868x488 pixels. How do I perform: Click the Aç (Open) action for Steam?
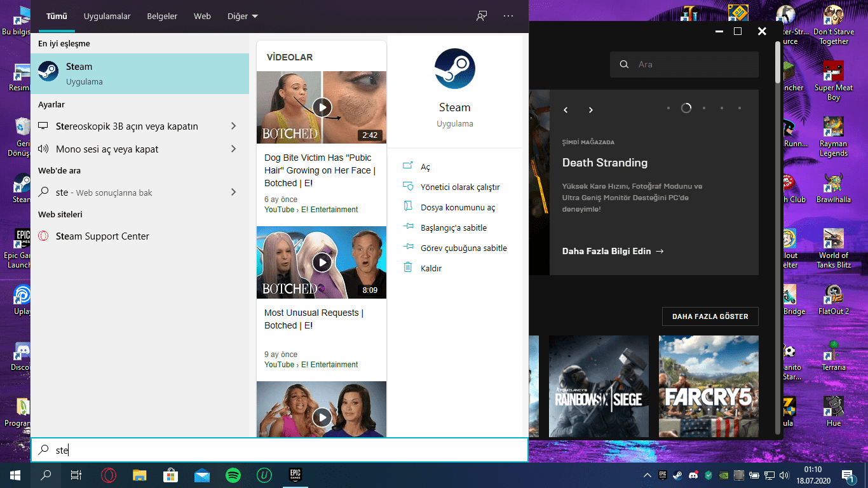point(425,166)
